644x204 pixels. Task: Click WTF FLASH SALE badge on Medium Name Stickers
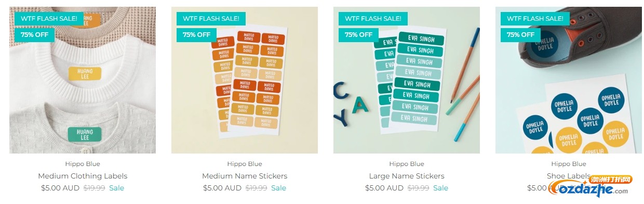211,19
